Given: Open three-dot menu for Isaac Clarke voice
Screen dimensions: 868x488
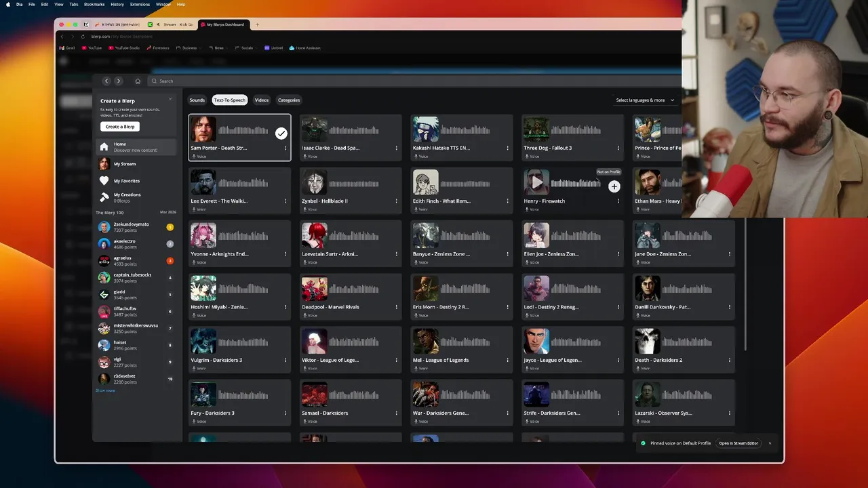Looking at the screenshot, I should (397, 148).
